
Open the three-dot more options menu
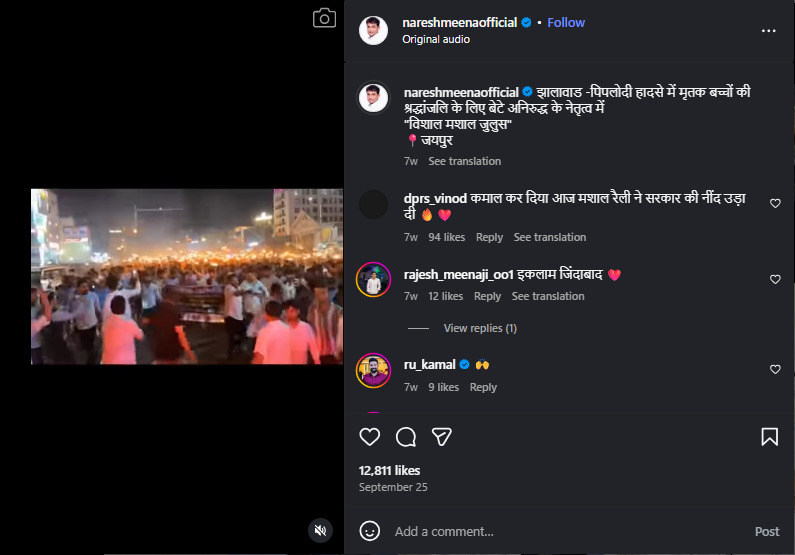tap(768, 31)
